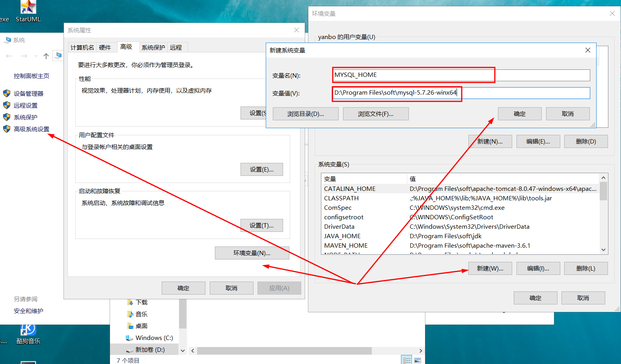This screenshot has height=364, width=621.
Task: Click explorer horizontal scrollbar left arrow
Action: (x=193, y=351)
